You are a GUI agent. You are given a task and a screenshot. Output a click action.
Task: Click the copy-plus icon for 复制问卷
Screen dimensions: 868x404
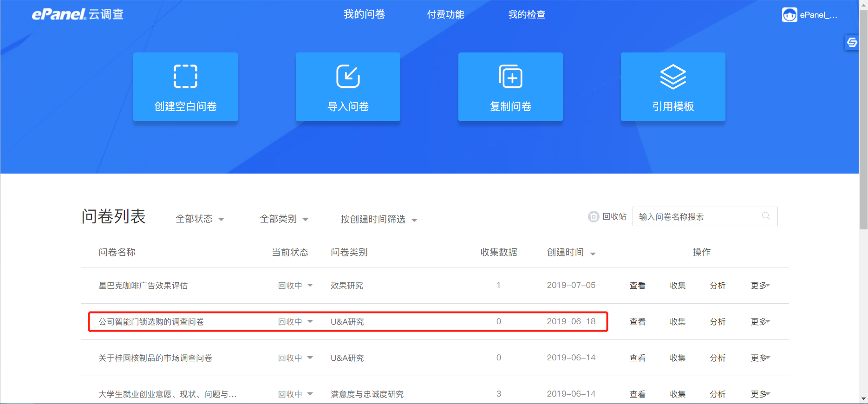(x=510, y=76)
